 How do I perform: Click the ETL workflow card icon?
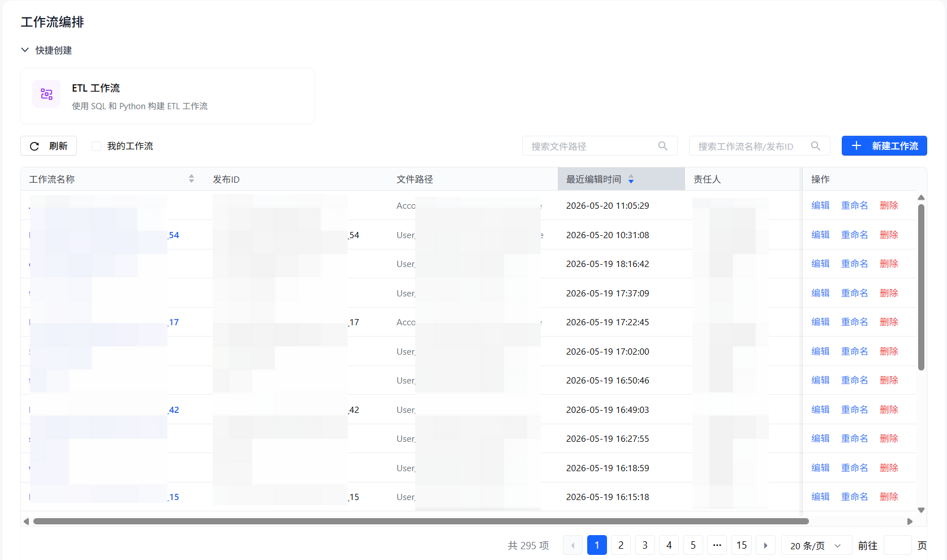(x=46, y=94)
